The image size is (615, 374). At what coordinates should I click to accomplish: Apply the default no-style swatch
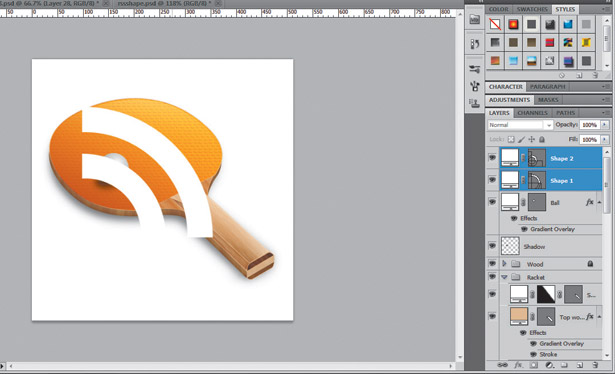(x=495, y=24)
